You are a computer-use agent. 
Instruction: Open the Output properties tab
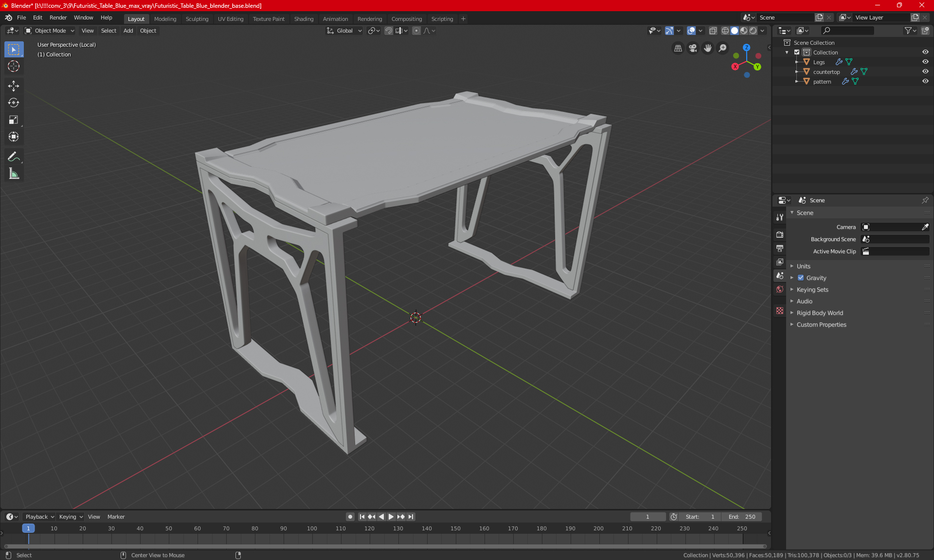click(780, 248)
